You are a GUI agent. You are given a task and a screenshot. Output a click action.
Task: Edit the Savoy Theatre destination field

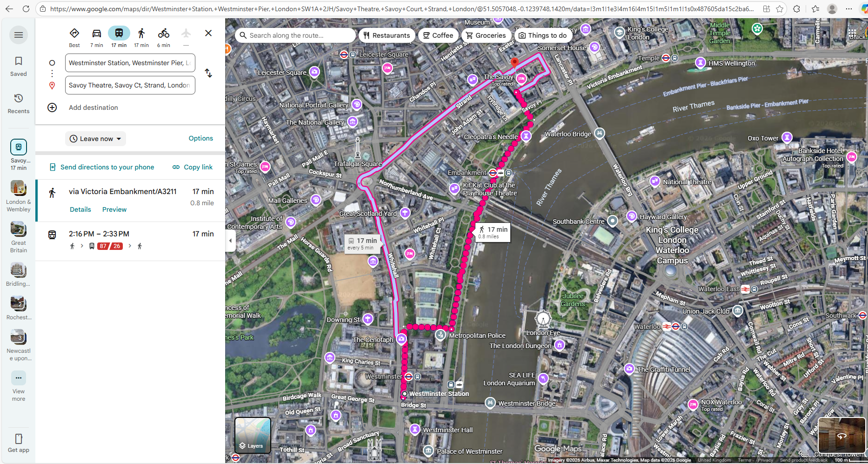130,85
